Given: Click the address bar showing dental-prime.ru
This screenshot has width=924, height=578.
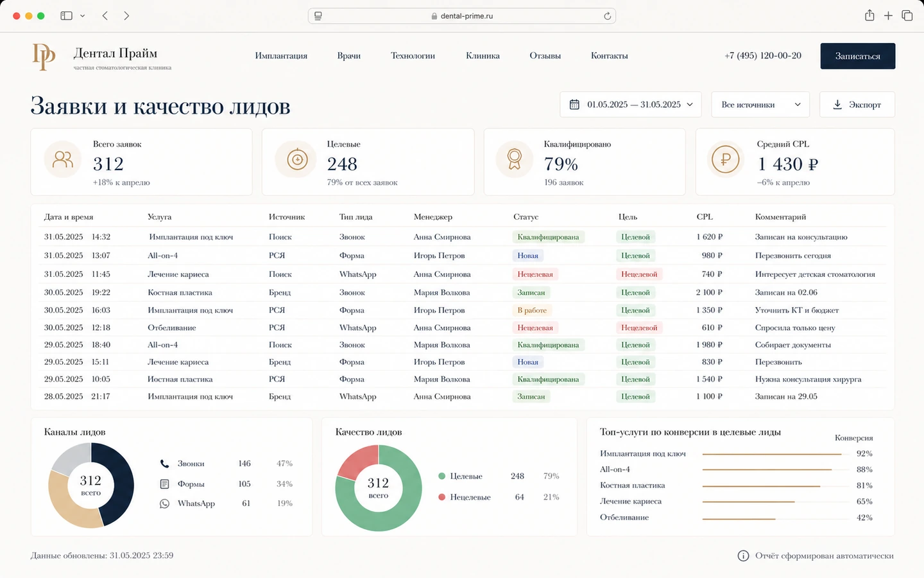Looking at the screenshot, I should (x=462, y=16).
